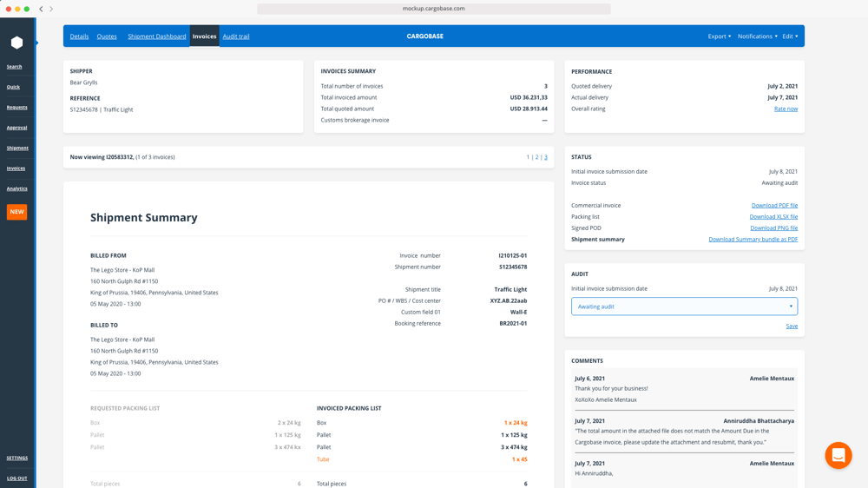Image resolution: width=868 pixels, height=488 pixels.
Task: Click Save in the Audit panel
Action: click(x=792, y=326)
